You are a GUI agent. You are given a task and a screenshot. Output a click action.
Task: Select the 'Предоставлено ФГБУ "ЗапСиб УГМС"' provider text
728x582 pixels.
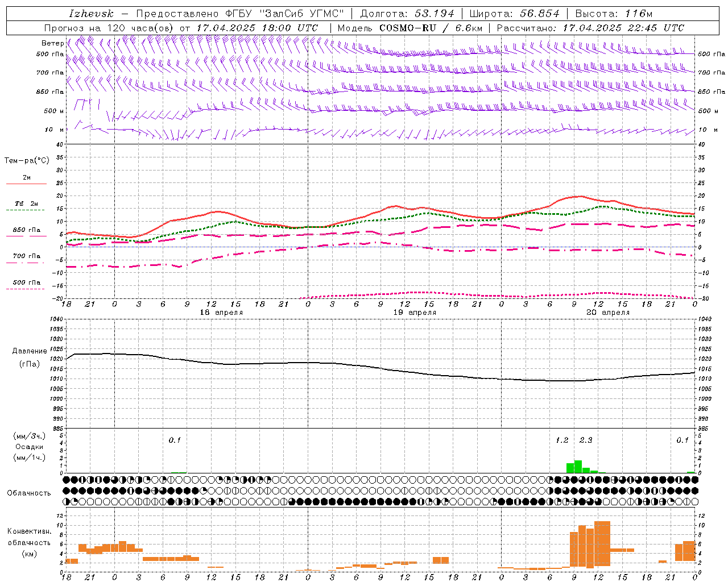coord(241,14)
